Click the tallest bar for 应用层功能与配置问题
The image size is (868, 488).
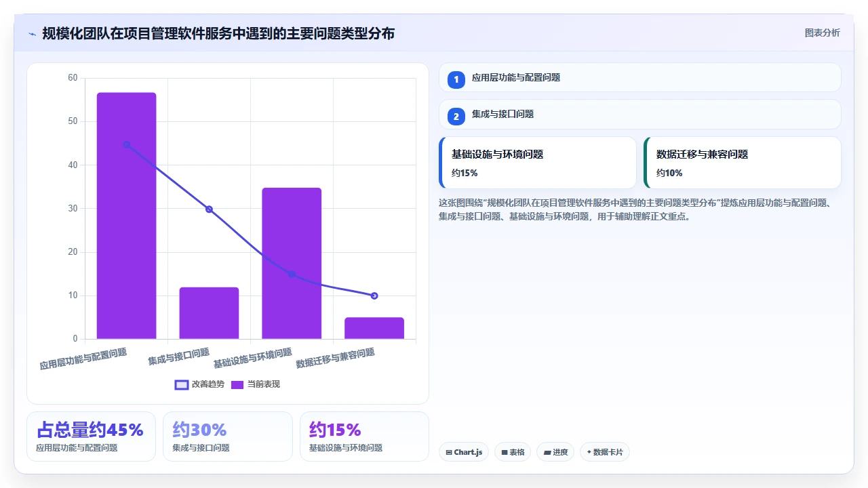tap(126, 216)
